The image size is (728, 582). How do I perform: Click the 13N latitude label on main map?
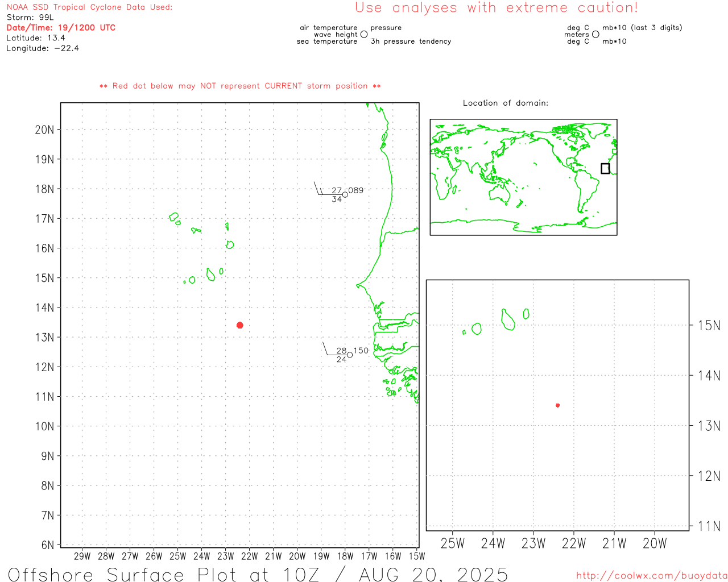pos(45,338)
